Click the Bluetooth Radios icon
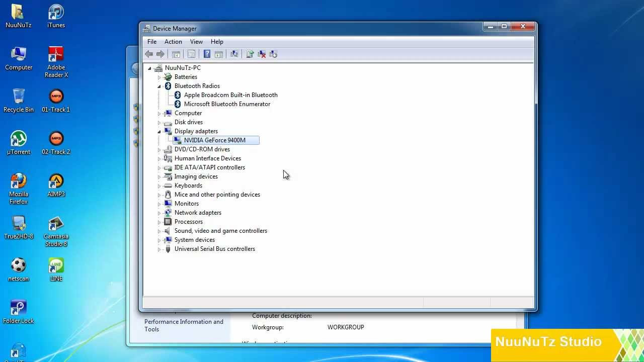Screen dimensions: 644x362 coord(168,86)
